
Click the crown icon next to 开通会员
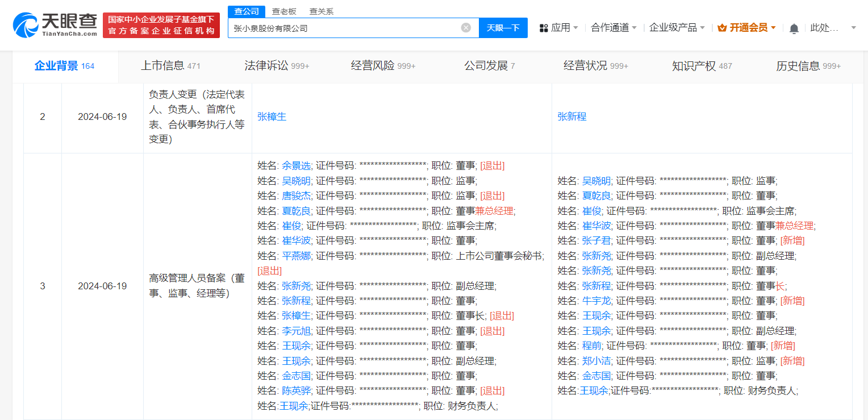721,27
